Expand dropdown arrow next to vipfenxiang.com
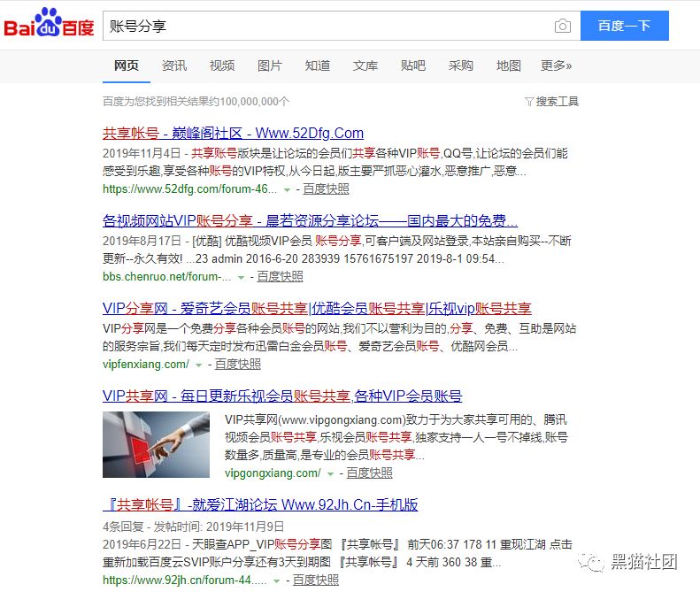This screenshot has height=592, width=700. click(198, 365)
